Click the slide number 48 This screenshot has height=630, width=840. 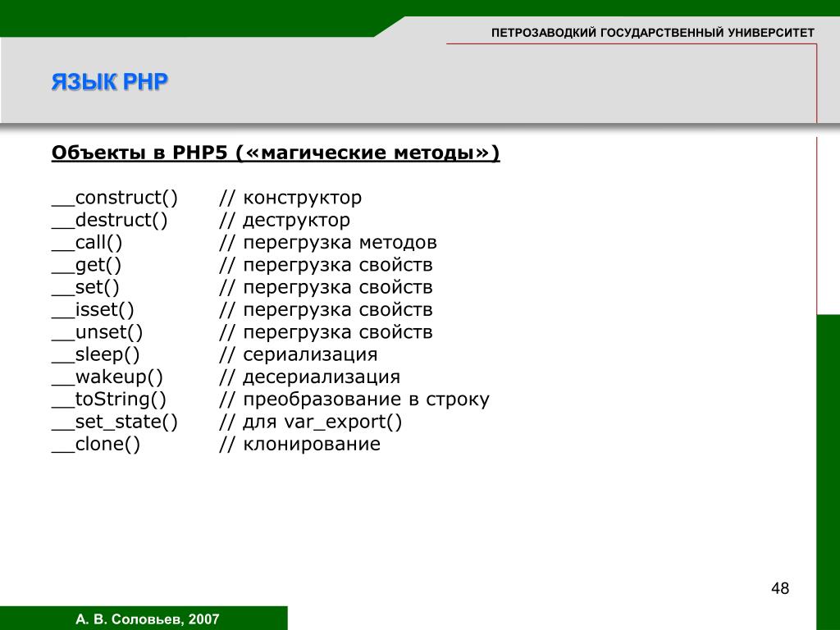click(780, 588)
